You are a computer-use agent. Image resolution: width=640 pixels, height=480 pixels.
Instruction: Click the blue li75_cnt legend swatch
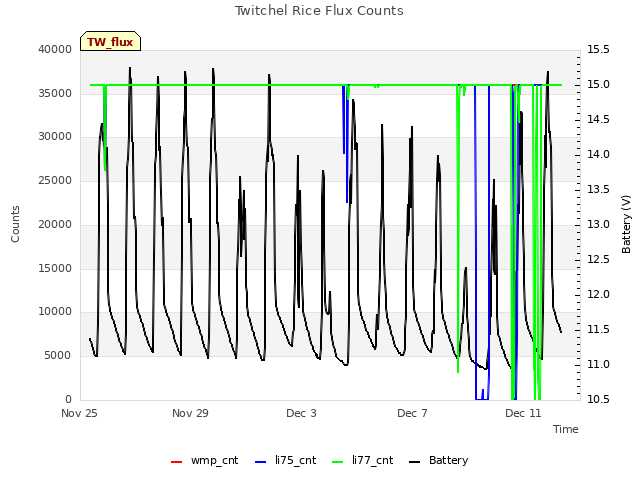(x=260, y=462)
